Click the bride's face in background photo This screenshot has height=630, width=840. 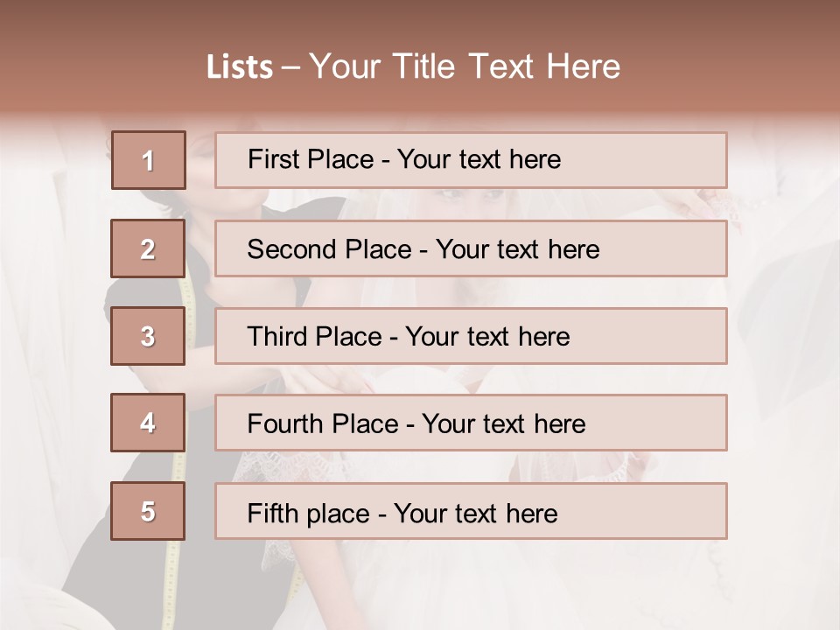[x=472, y=199]
